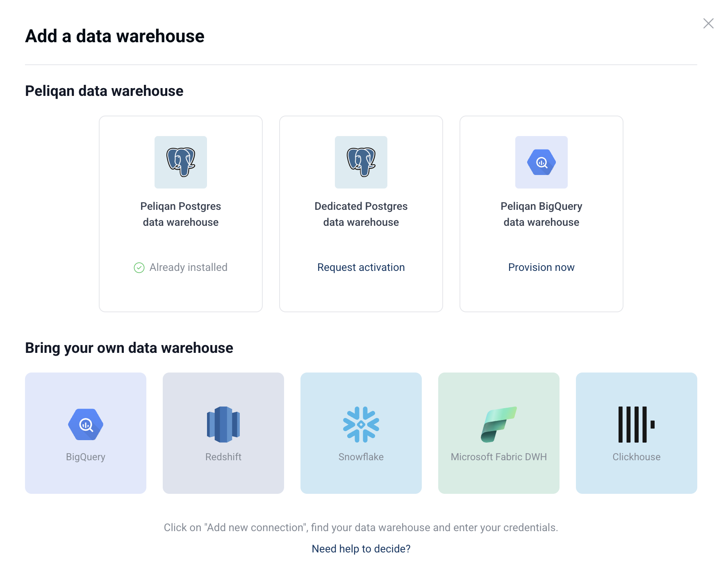Click the Peliqan Postgres elephant icon

coord(181,162)
